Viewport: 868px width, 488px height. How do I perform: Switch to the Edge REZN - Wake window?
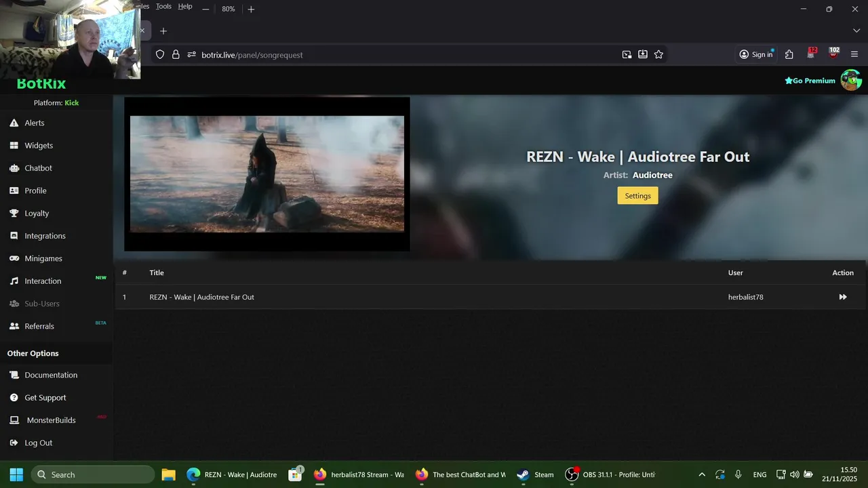click(232, 474)
